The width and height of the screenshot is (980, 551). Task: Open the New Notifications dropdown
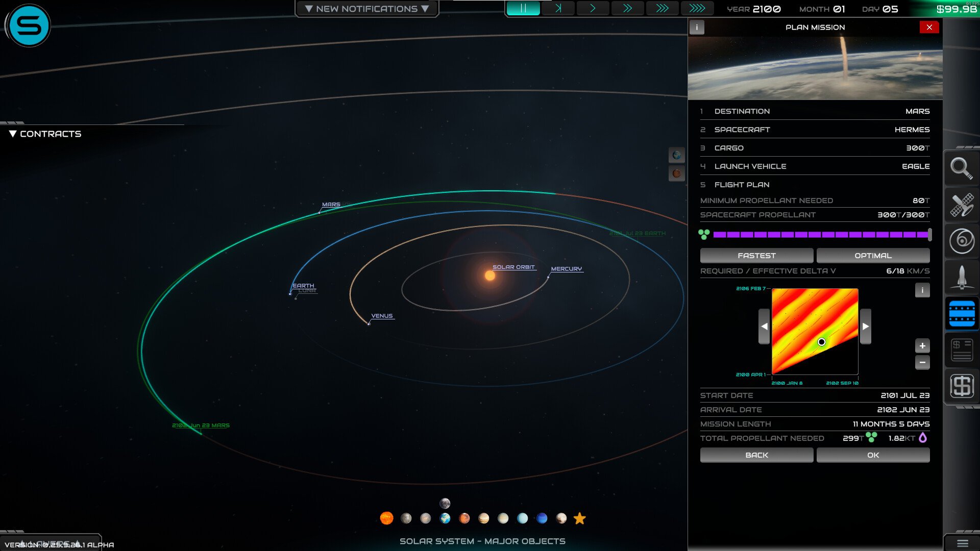pos(366,8)
